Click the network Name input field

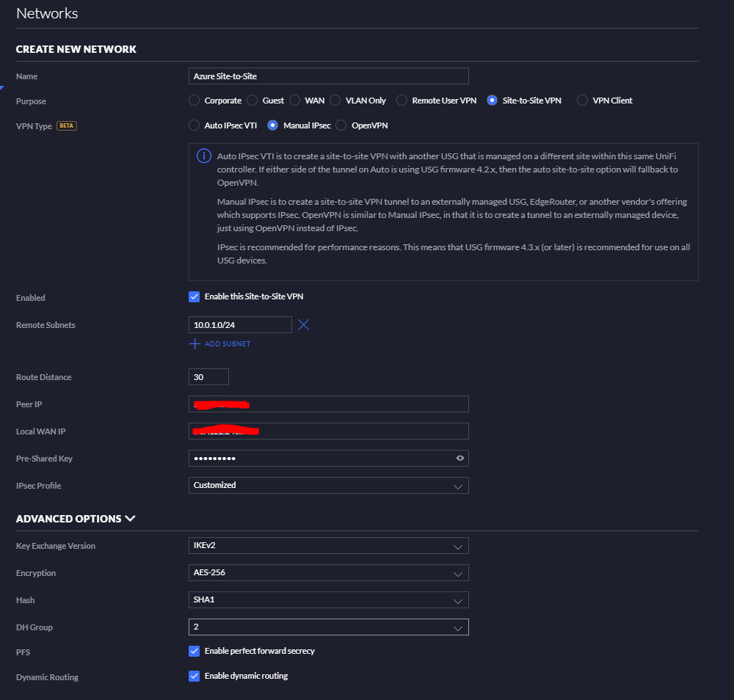point(328,76)
